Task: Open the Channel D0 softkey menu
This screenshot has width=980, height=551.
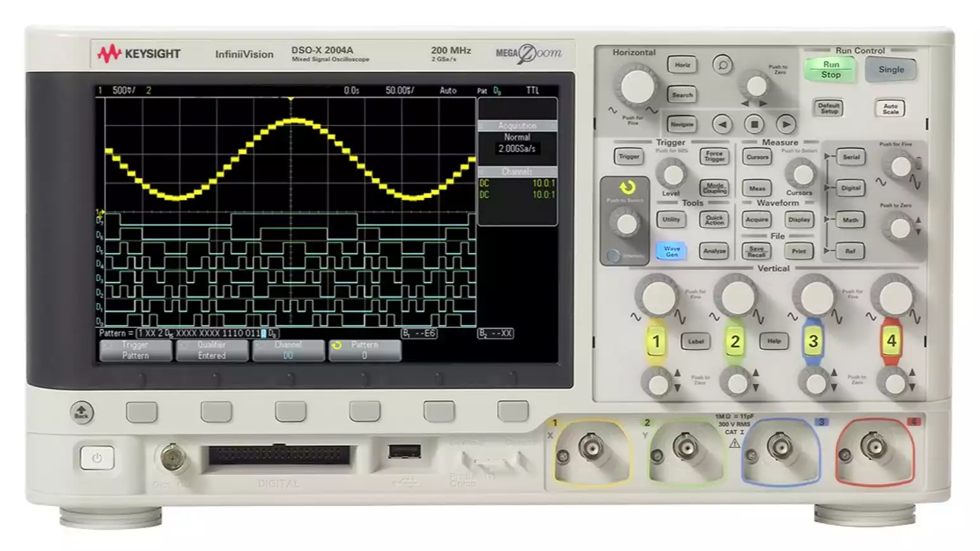Action: (288, 350)
